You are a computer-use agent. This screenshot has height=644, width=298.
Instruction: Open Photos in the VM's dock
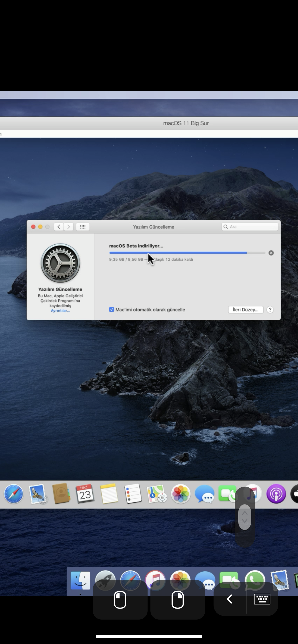pyautogui.click(x=181, y=494)
